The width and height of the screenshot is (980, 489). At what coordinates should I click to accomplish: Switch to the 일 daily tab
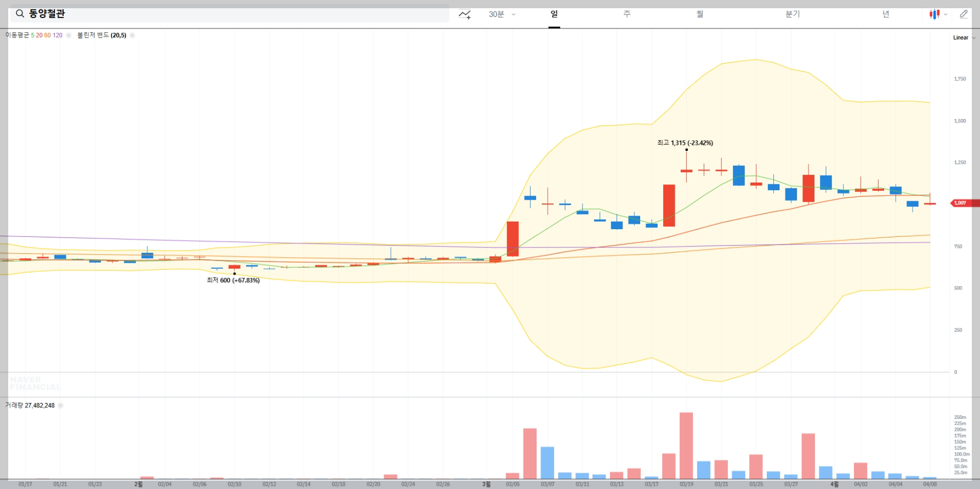(554, 14)
